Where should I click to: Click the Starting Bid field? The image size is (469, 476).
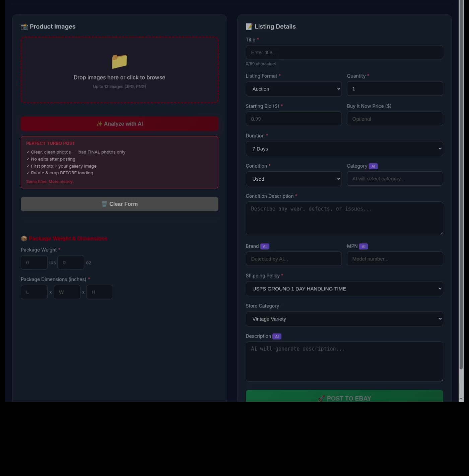tap(293, 119)
